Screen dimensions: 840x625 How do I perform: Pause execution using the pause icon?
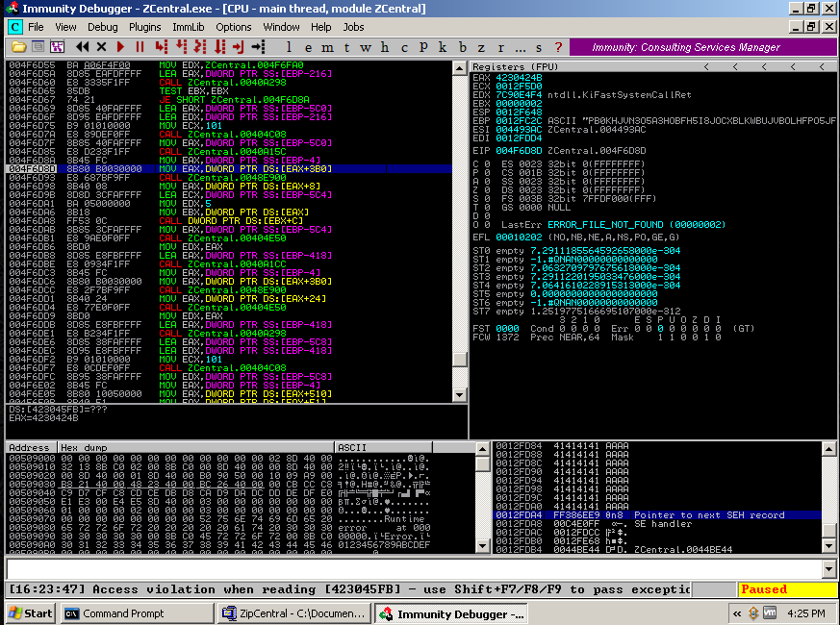140,46
